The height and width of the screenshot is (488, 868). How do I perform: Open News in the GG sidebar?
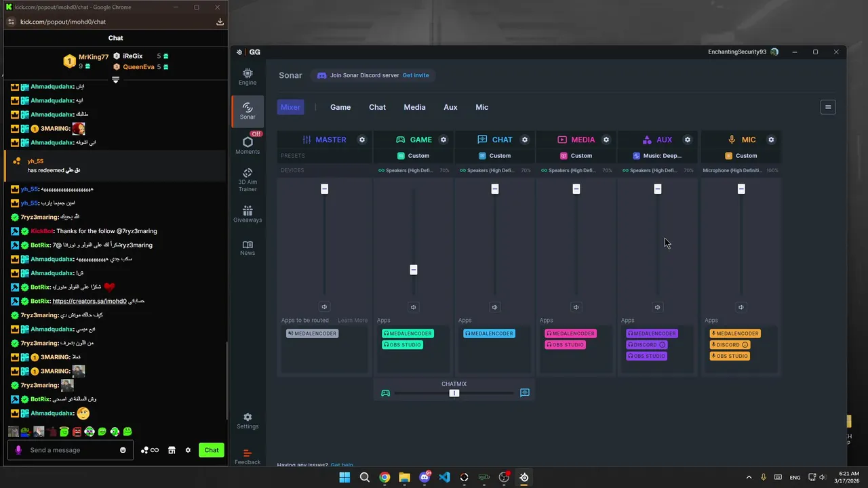point(248,248)
